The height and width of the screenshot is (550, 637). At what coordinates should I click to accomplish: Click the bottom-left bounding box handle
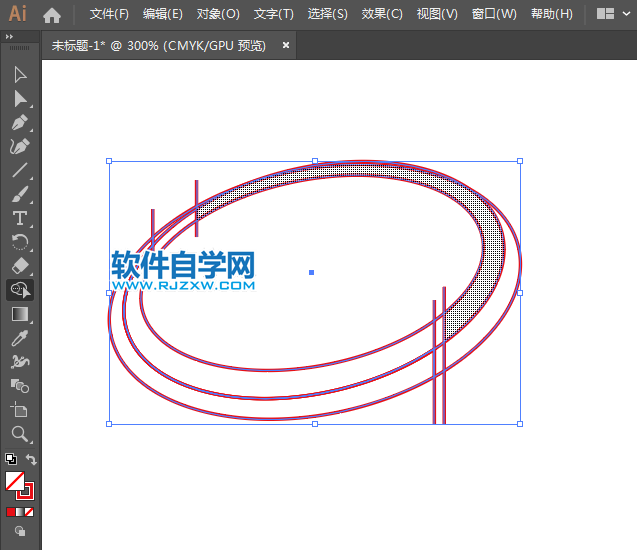[x=109, y=424]
